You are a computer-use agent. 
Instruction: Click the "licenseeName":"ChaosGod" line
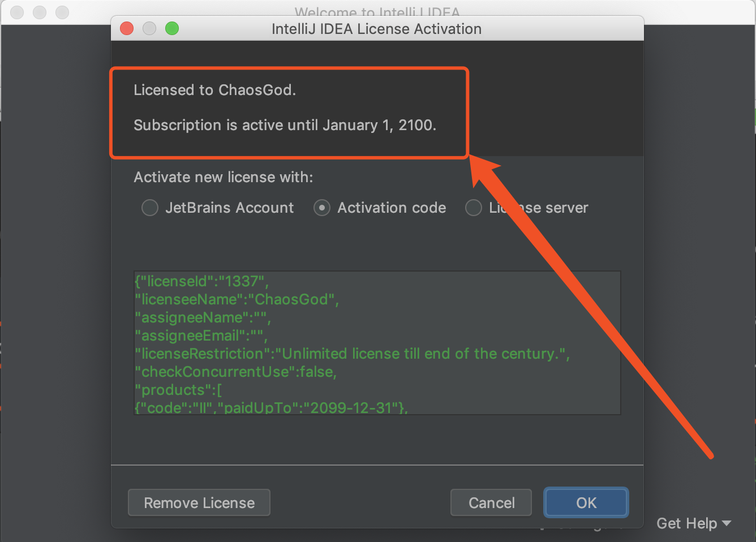[237, 299]
